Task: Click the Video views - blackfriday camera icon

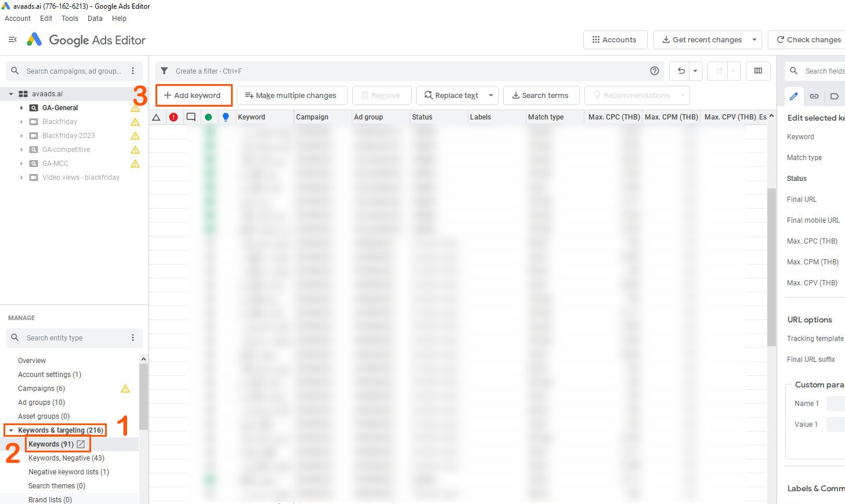Action: 34,177
